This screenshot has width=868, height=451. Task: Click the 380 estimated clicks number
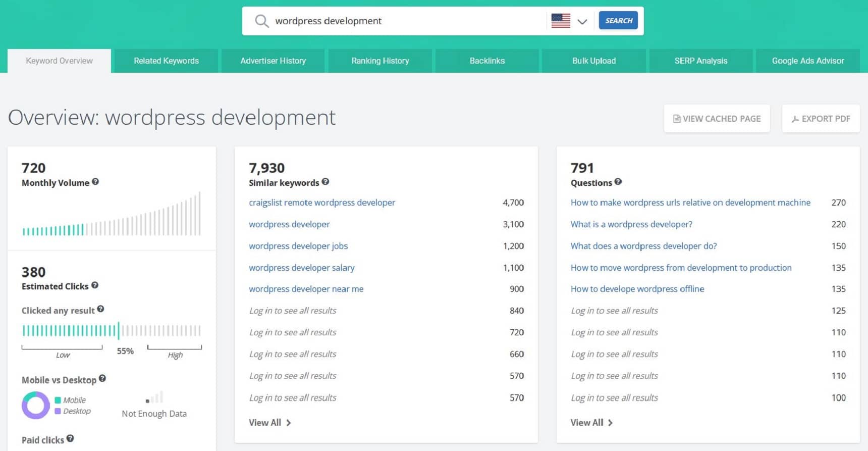pyautogui.click(x=33, y=272)
